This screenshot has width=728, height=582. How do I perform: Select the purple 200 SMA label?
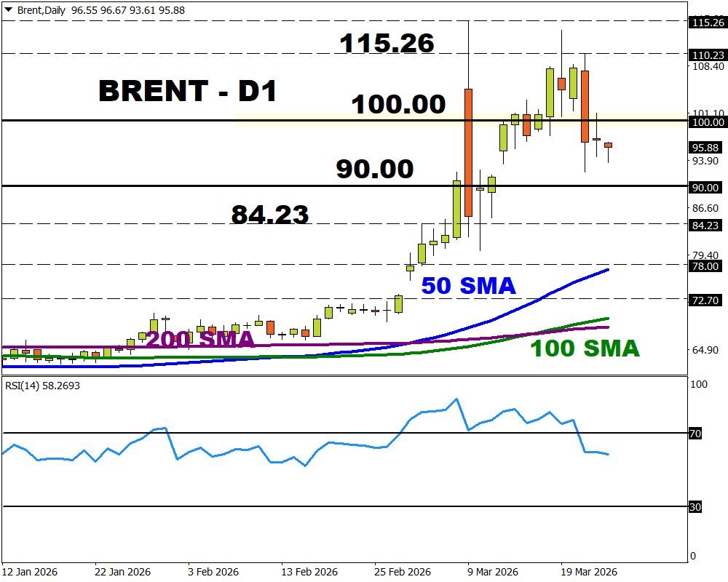coord(200,339)
